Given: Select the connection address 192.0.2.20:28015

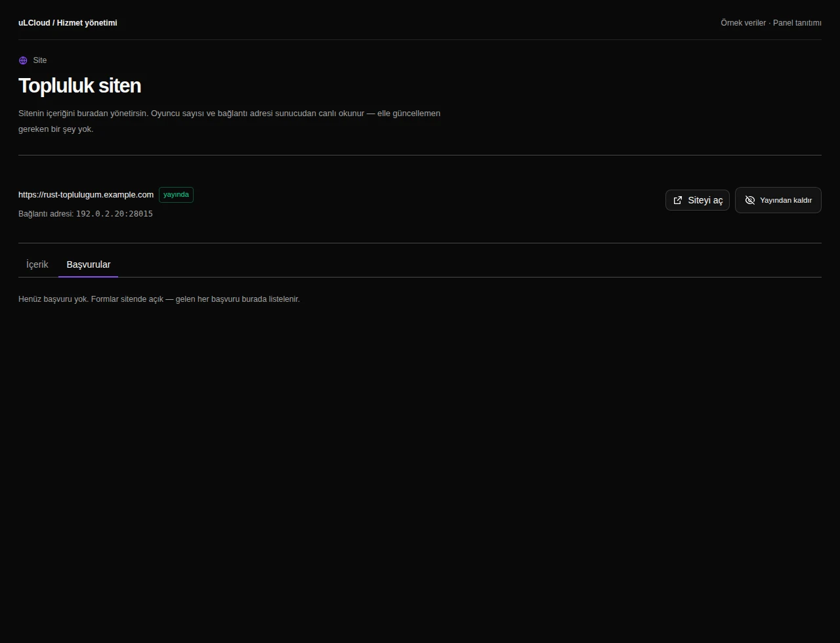Looking at the screenshot, I should click(x=114, y=214).
